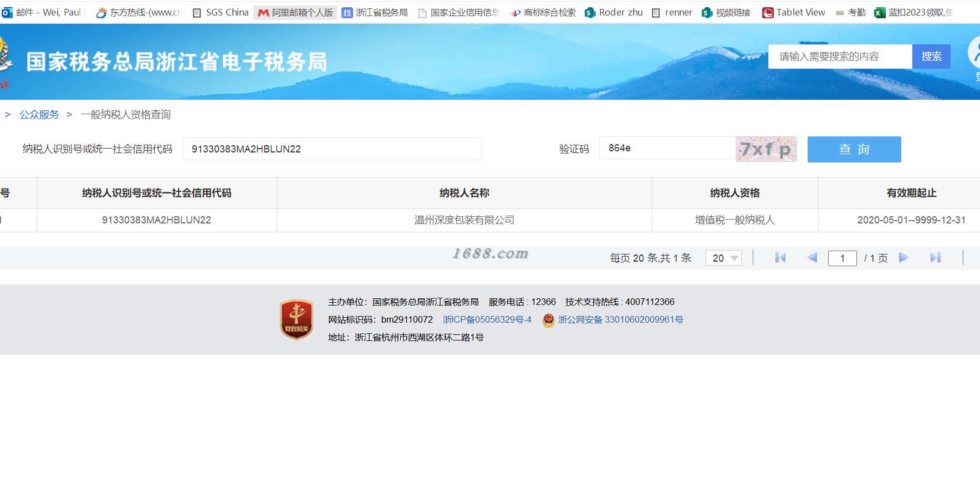The width and height of the screenshot is (980, 504).
Task: Focus the site search input field
Action: tap(840, 57)
